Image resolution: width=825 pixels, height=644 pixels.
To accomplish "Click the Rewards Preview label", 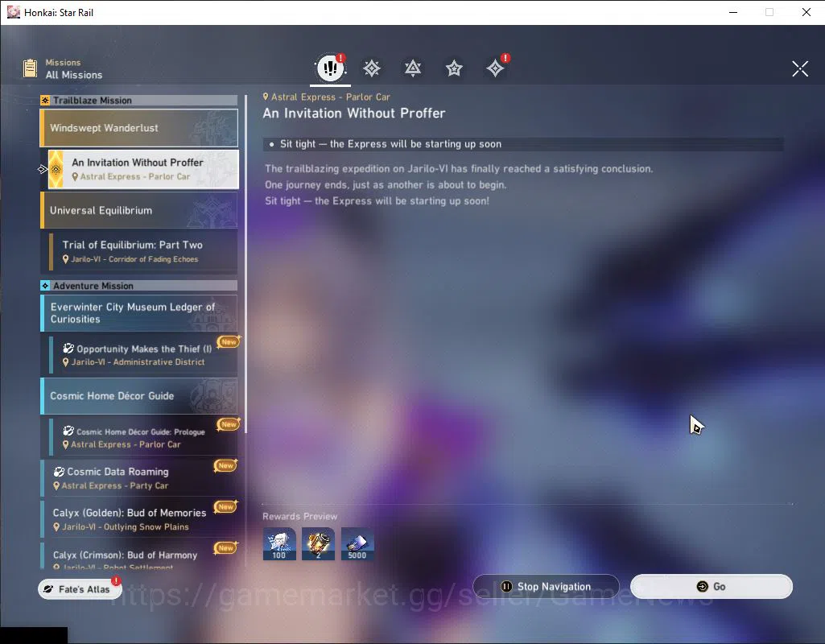I will point(300,516).
